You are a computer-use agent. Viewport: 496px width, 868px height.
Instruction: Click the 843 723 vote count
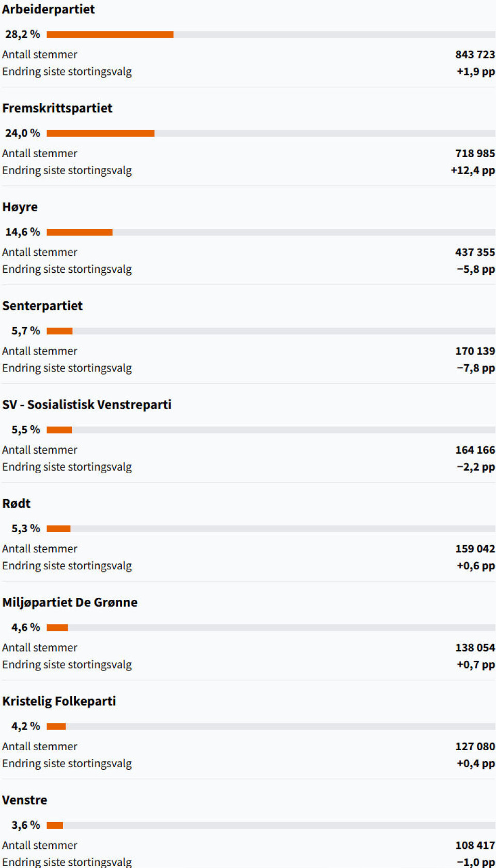[475, 55]
